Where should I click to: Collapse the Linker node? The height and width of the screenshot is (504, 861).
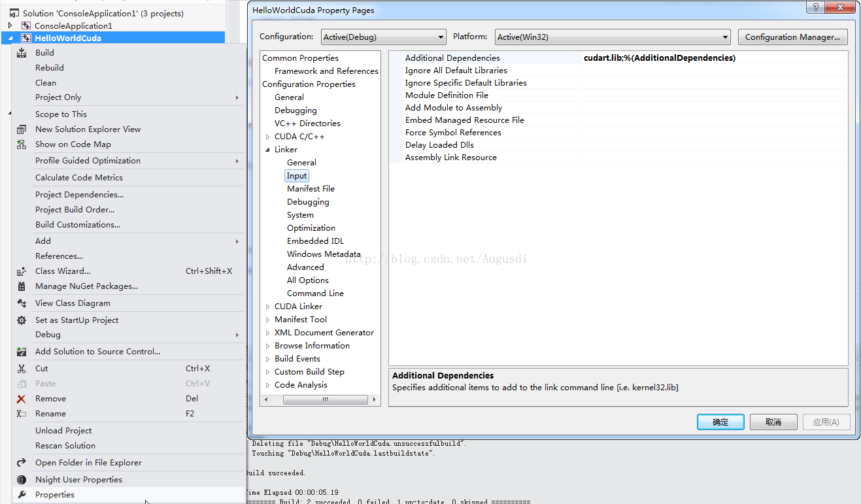(268, 150)
